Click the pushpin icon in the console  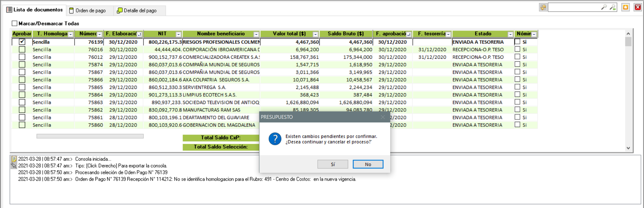14,166
